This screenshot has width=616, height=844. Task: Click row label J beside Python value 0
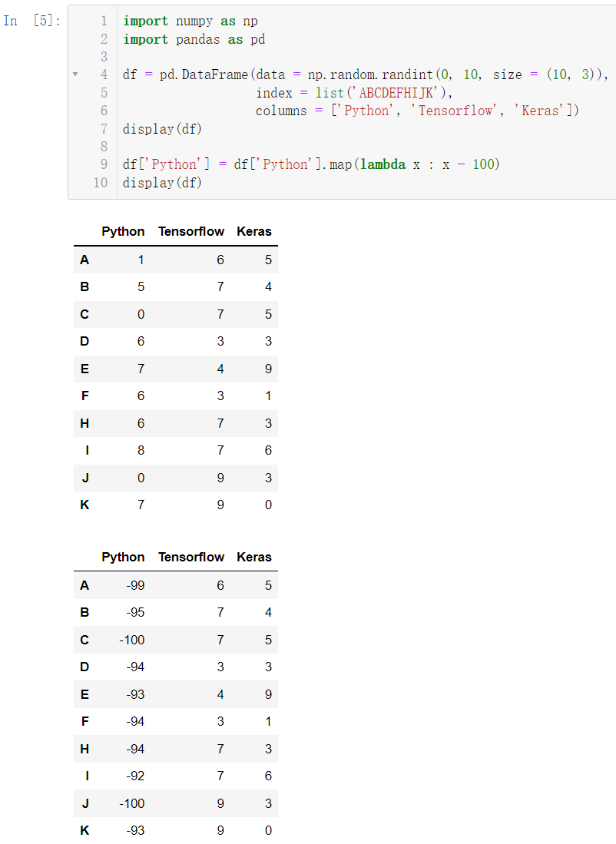point(85,478)
